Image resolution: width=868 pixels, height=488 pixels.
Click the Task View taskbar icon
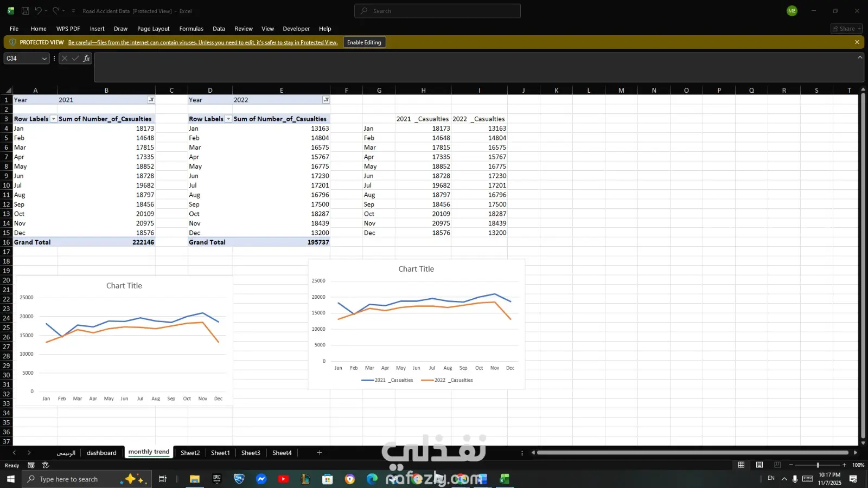click(162, 479)
